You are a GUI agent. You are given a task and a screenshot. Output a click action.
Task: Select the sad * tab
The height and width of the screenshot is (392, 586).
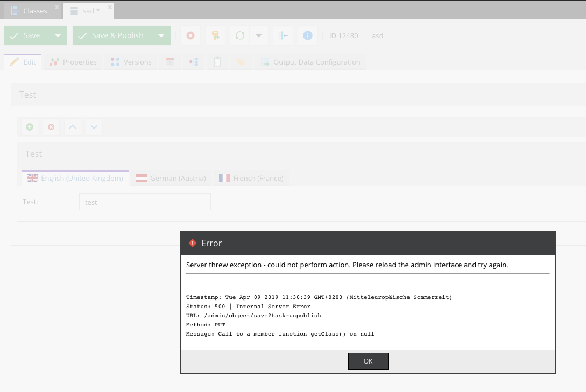coord(89,11)
